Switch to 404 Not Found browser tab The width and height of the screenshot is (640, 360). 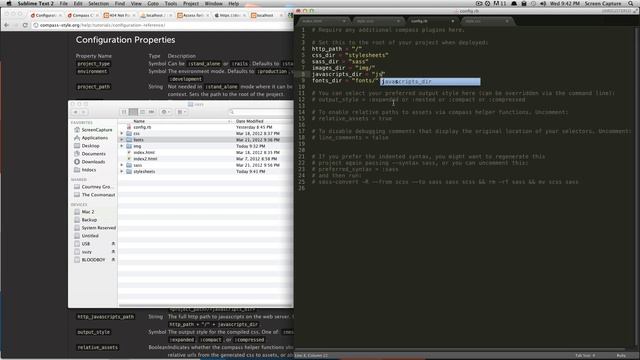pyautogui.click(x=119, y=15)
